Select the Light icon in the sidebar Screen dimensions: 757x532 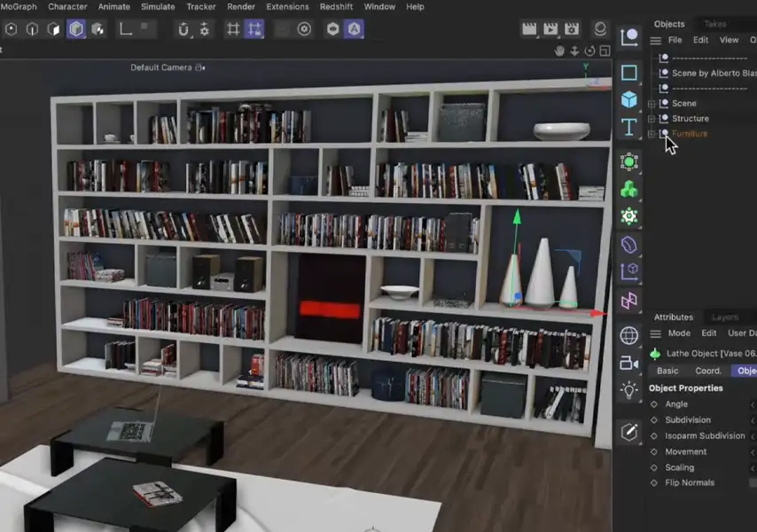tap(629, 388)
